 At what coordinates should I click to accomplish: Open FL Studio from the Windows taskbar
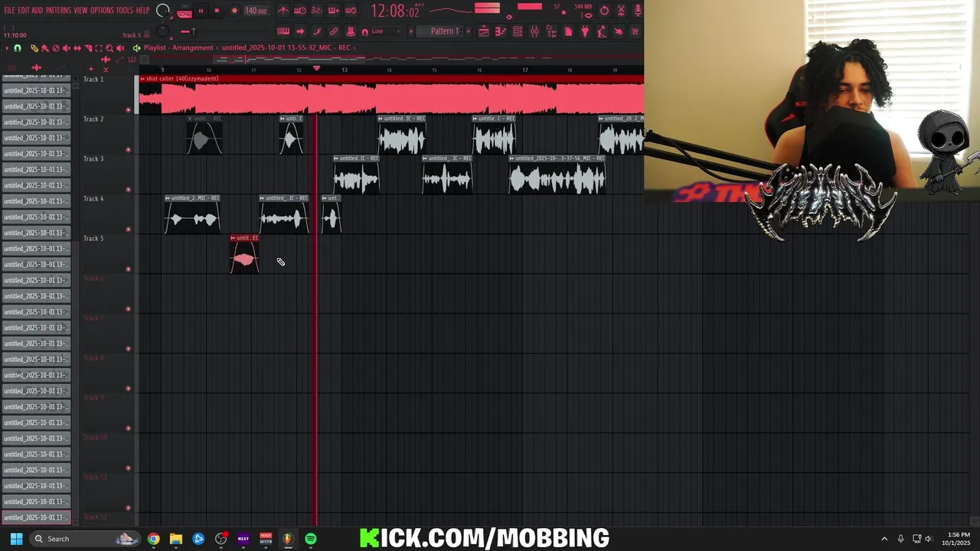point(288,539)
